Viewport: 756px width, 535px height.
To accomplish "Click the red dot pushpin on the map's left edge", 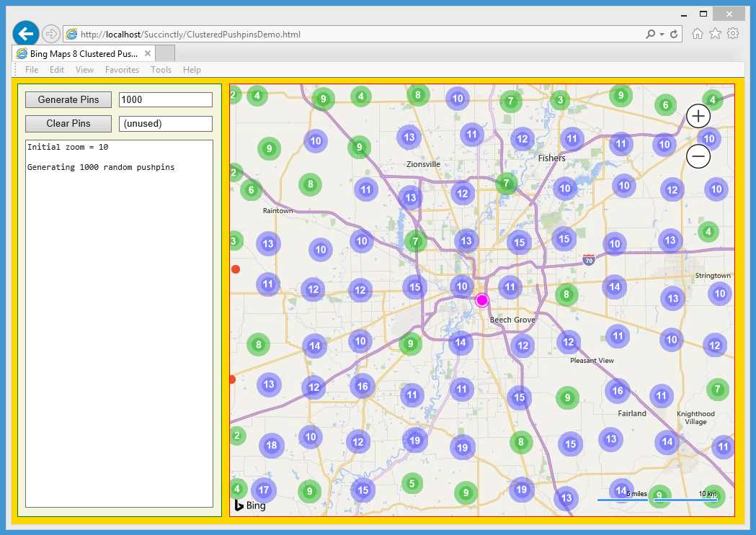I will (x=235, y=269).
